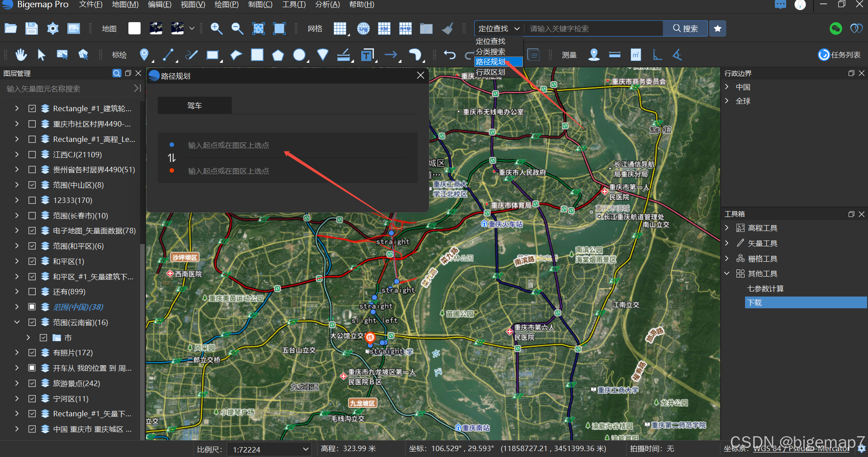868x457 pixels.
Task: Click the route destination input field
Action: (x=297, y=171)
